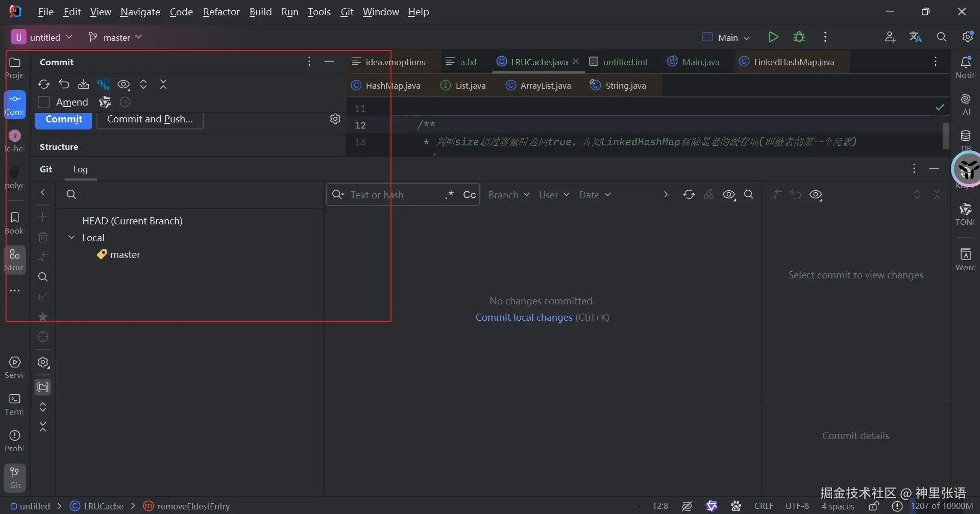
Task: Toggle branches pane layout button
Action: tap(43, 387)
